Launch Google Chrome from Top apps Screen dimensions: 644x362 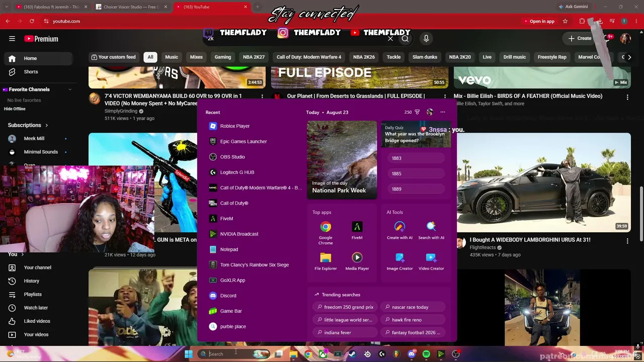click(x=326, y=233)
